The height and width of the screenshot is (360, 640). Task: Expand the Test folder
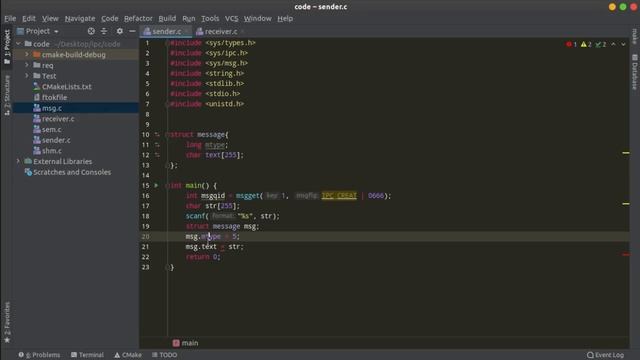(x=27, y=76)
